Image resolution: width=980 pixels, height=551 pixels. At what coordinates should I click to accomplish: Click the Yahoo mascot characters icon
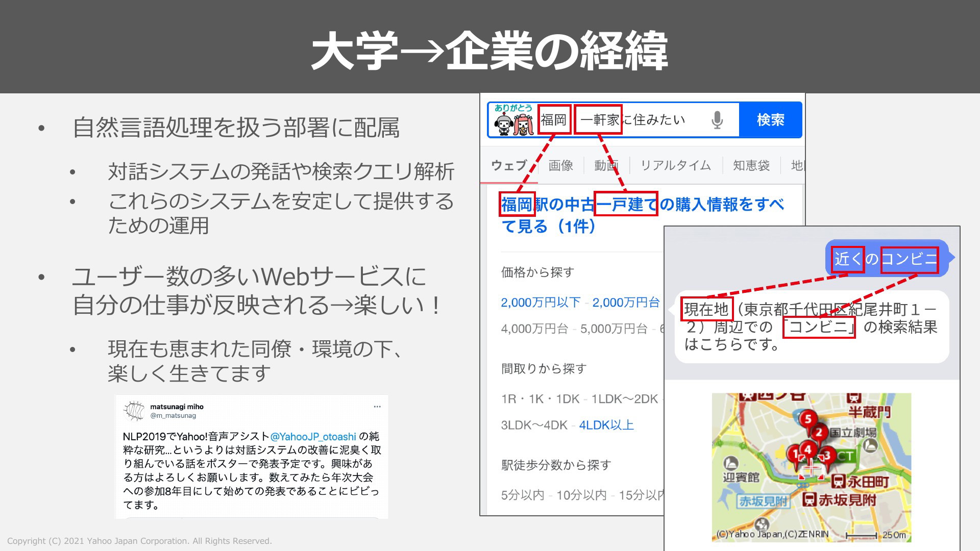514,120
